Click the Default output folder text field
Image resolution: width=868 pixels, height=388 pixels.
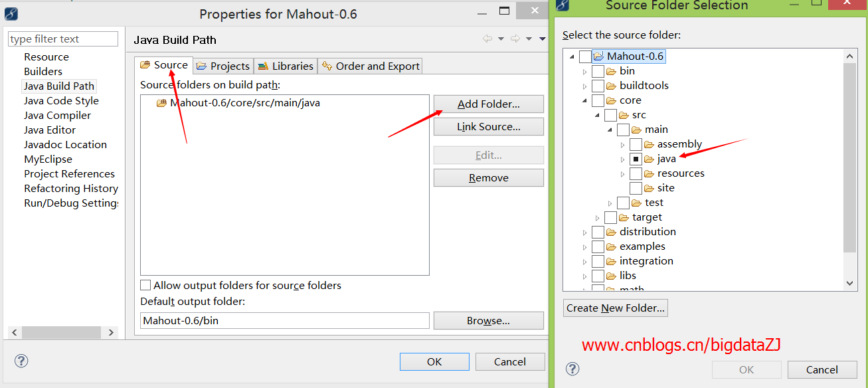(285, 320)
